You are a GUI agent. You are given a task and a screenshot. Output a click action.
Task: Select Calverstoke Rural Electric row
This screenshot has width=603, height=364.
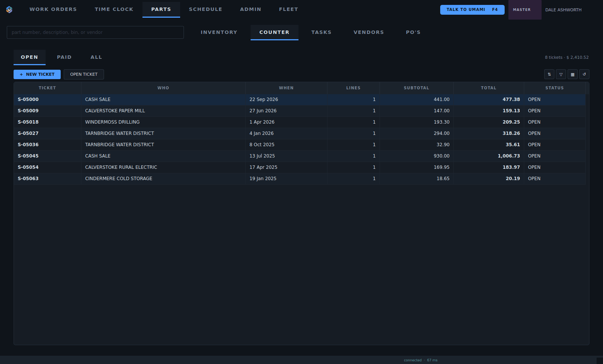coord(300,167)
